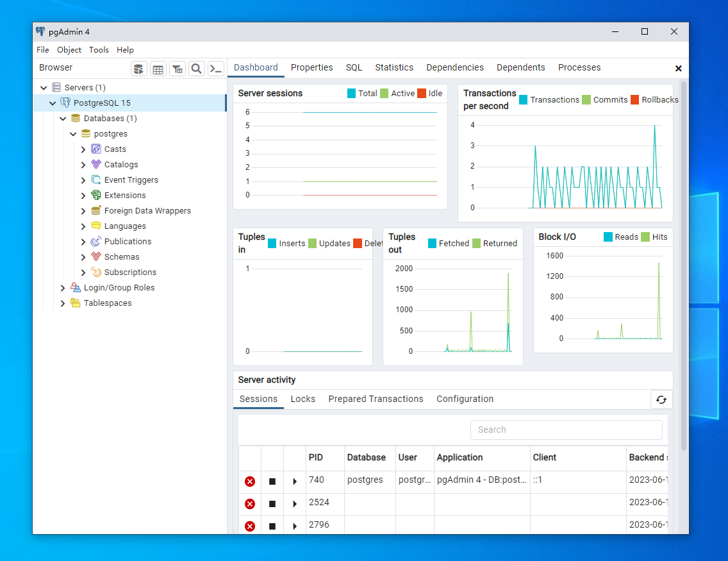Close the dashboard panel with X
This screenshot has height=561, width=728.
679,69
